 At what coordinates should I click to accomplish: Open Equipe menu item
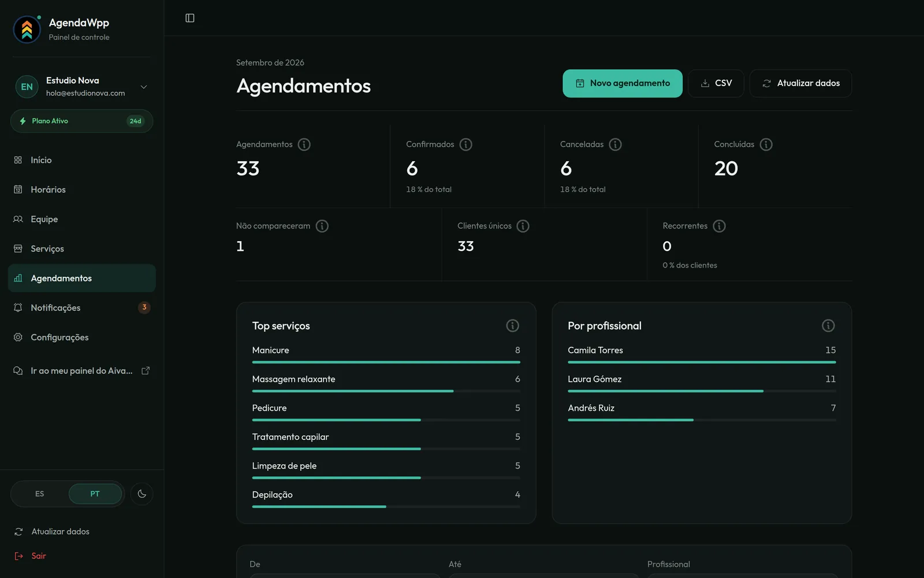coord(82,219)
